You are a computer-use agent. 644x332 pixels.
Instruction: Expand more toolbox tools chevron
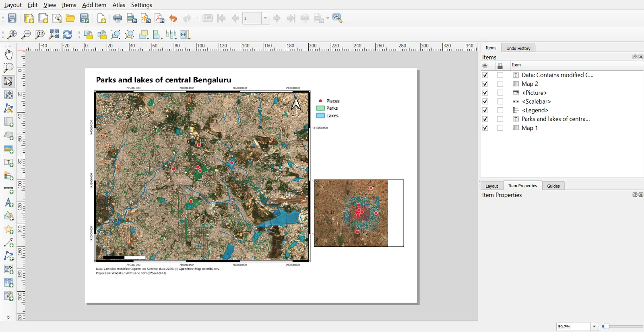[x=8, y=317]
